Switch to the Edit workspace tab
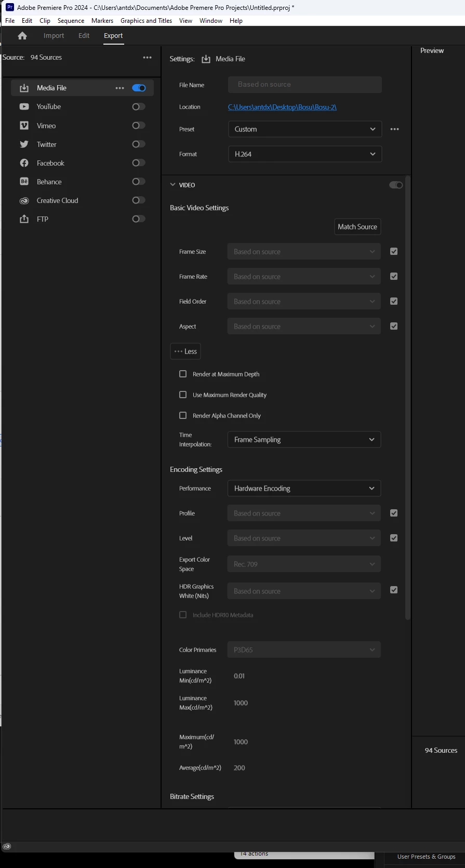The image size is (465, 868). click(84, 36)
